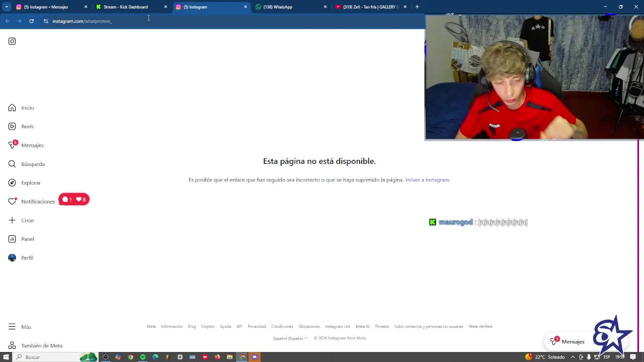
Task: Click the Ubicaciones footer link
Action: point(309,326)
